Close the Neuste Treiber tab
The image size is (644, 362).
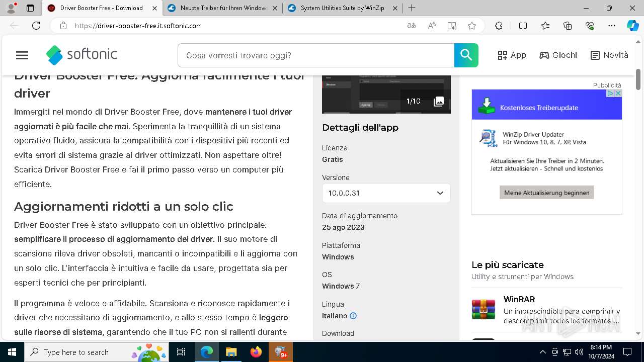coord(275,8)
